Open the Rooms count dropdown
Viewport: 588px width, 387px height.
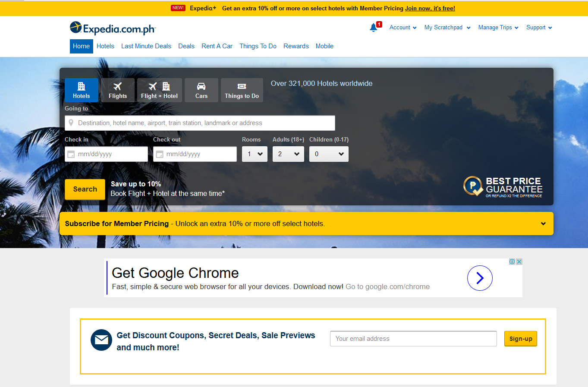(x=255, y=154)
